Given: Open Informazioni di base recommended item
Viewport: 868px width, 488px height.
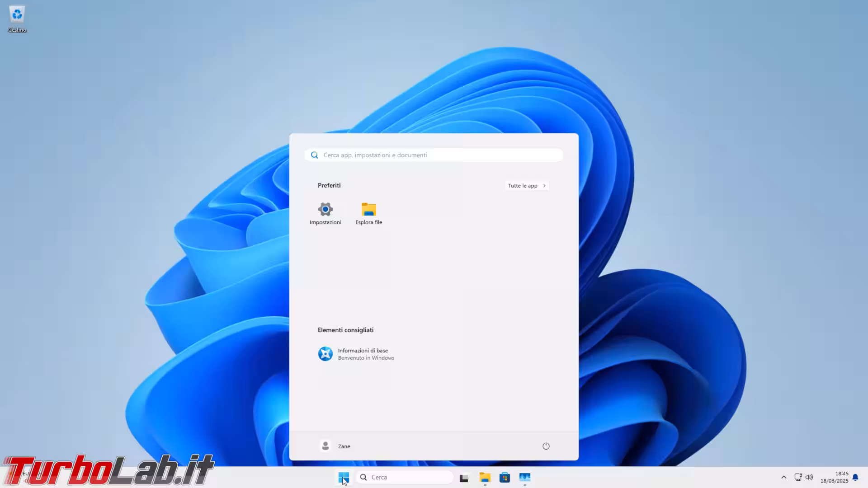Looking at the screenshot, I should [x=356, y=354].
